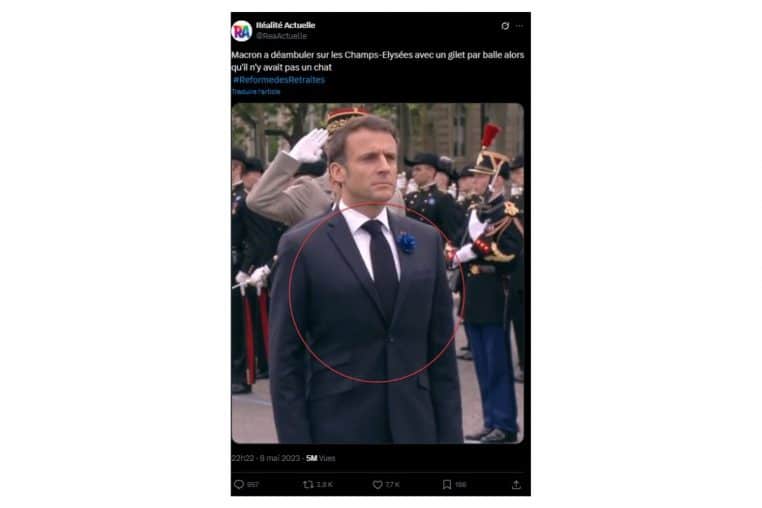Click the share upload icon
Screen dimensions: 762x508
[x=516, y=484]
